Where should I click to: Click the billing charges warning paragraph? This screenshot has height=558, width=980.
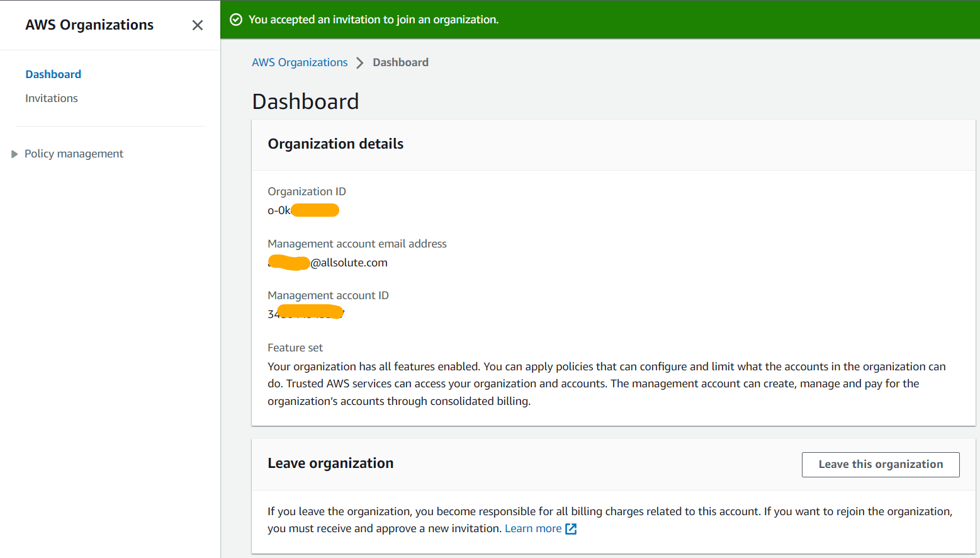(610, 520)
